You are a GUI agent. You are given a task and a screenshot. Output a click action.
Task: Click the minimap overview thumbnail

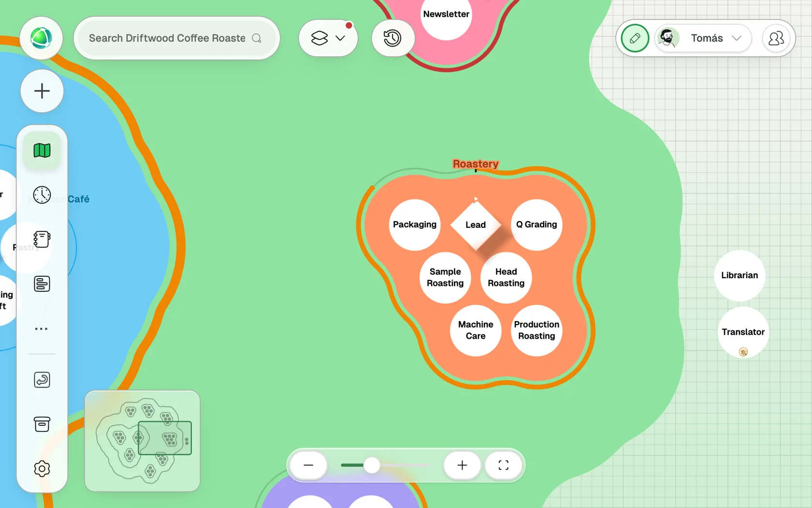[143, 441]
